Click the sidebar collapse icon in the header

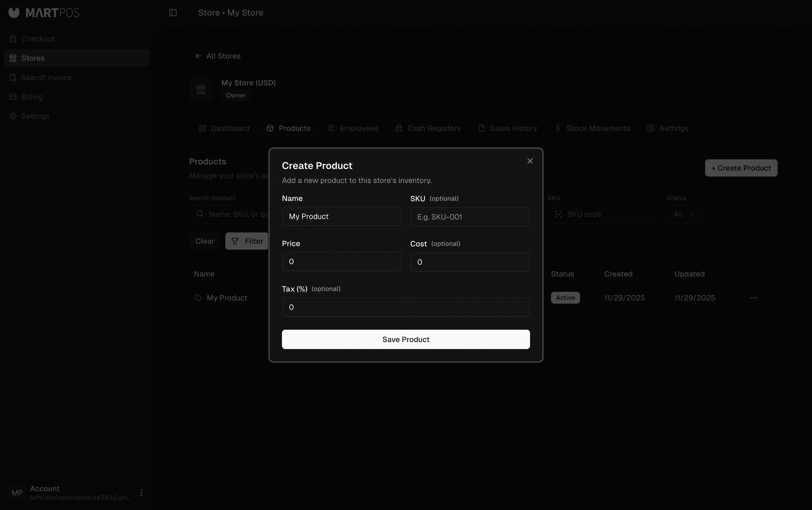(173, 12)
